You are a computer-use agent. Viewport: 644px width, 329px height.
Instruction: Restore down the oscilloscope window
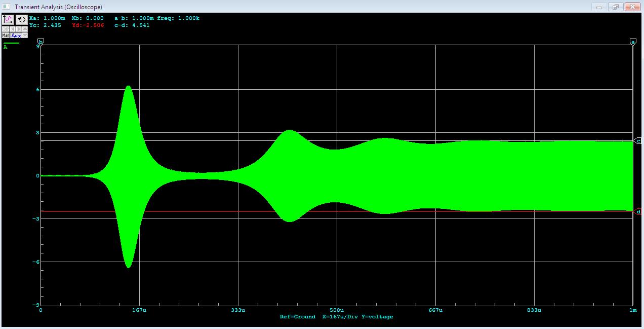[615, 7]
